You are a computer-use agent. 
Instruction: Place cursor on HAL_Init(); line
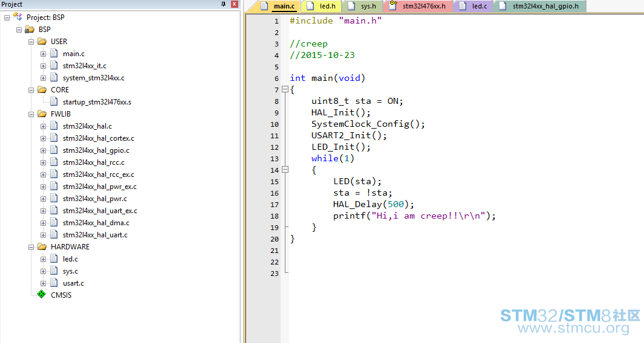click(341, 112)
